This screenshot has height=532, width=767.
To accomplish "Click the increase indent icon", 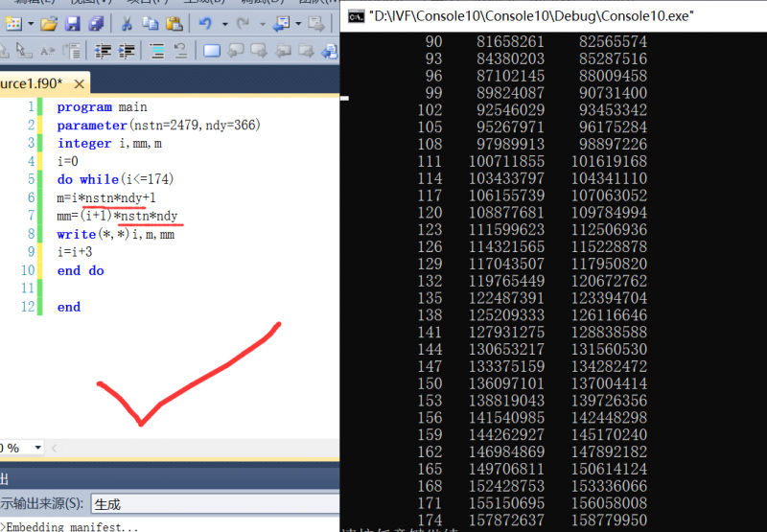I will (x=125, y=51).
